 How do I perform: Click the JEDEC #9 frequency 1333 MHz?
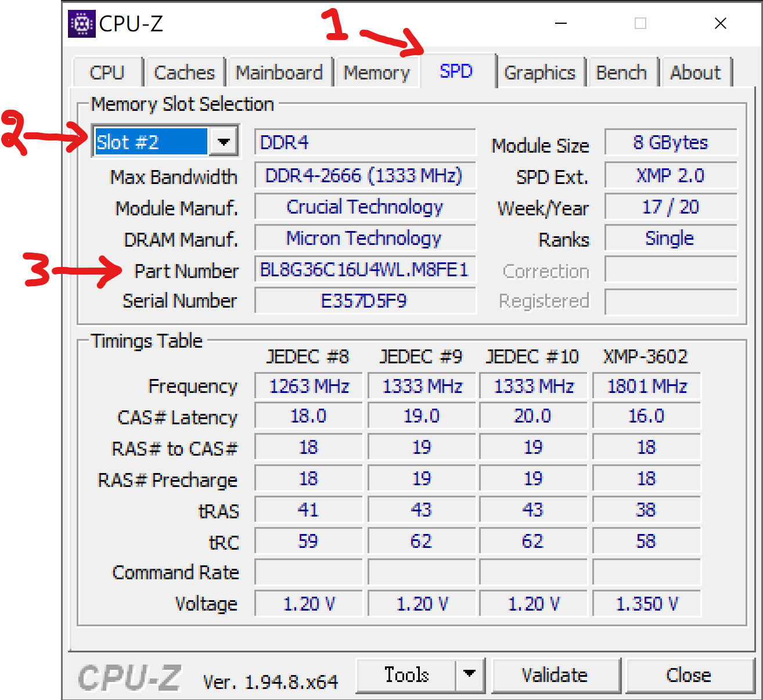[422, 386]
